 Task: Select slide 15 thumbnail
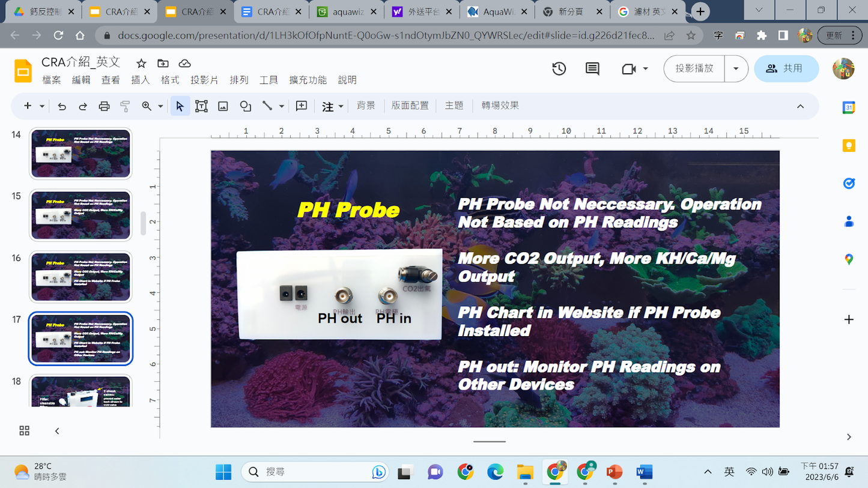(80, 216)
